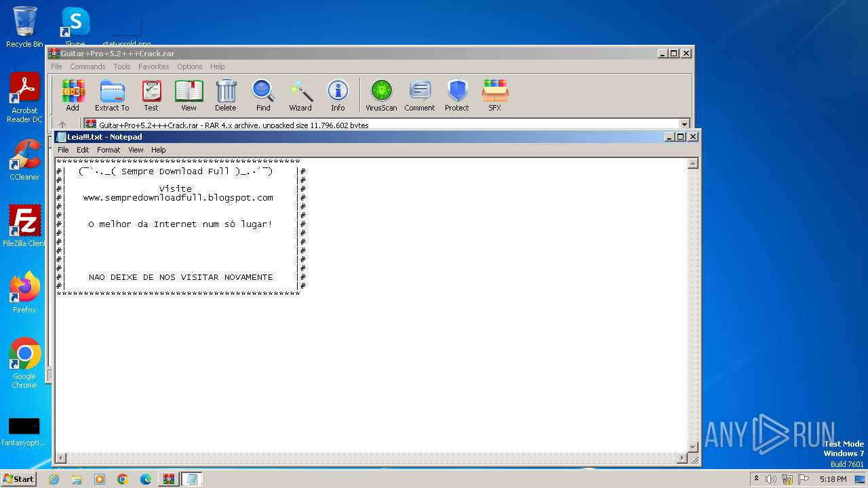This screenshot has width=868, height=488.
Task: Open the Start menu
Action: [x=18, y=479]
